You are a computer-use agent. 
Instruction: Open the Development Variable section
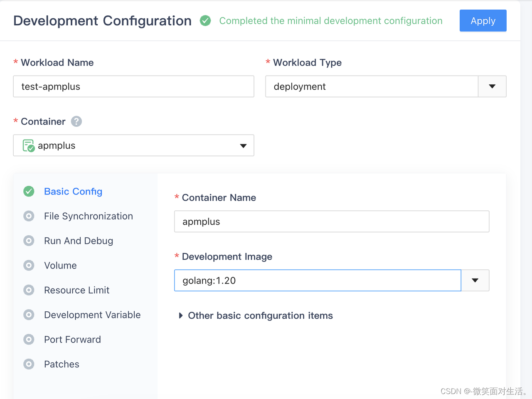[x=92, y=315]
